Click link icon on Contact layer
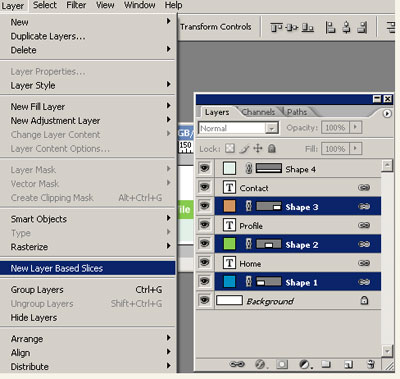The width and height of the screenshot is (400, 379). coord(364,188)
